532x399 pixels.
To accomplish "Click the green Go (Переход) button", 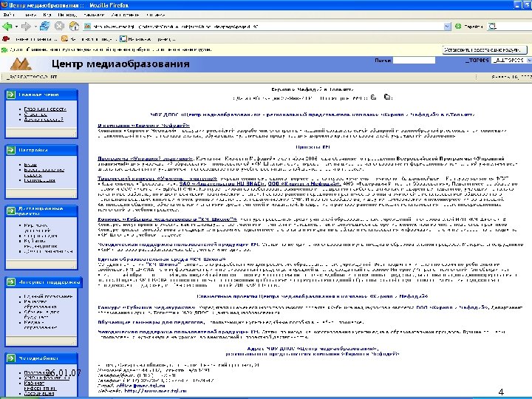I will (x=469, y=26).
